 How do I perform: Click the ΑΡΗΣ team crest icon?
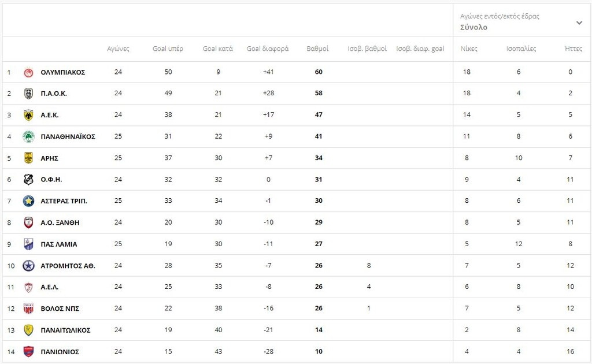[x=28, y=158]
